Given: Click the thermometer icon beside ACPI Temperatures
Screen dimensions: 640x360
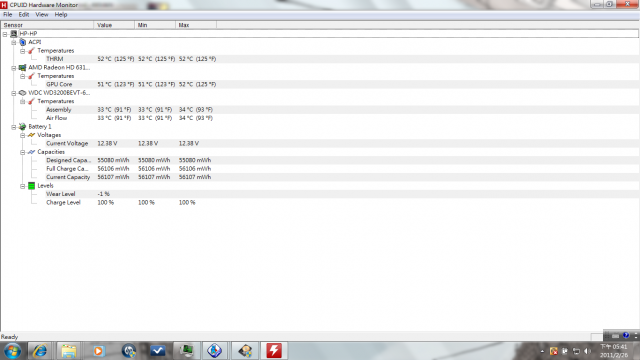Looking at the screenshot, I should (x=31, y=51).
